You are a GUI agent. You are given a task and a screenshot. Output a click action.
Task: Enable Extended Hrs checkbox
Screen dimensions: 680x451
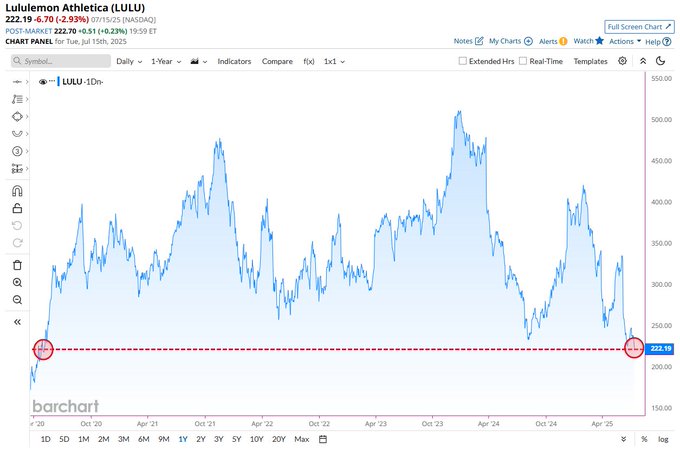[463, 61]
